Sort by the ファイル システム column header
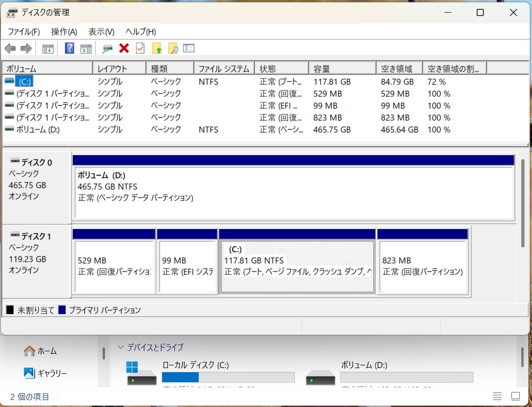This screenshot has height=407, width=532. tap(224, 68)
